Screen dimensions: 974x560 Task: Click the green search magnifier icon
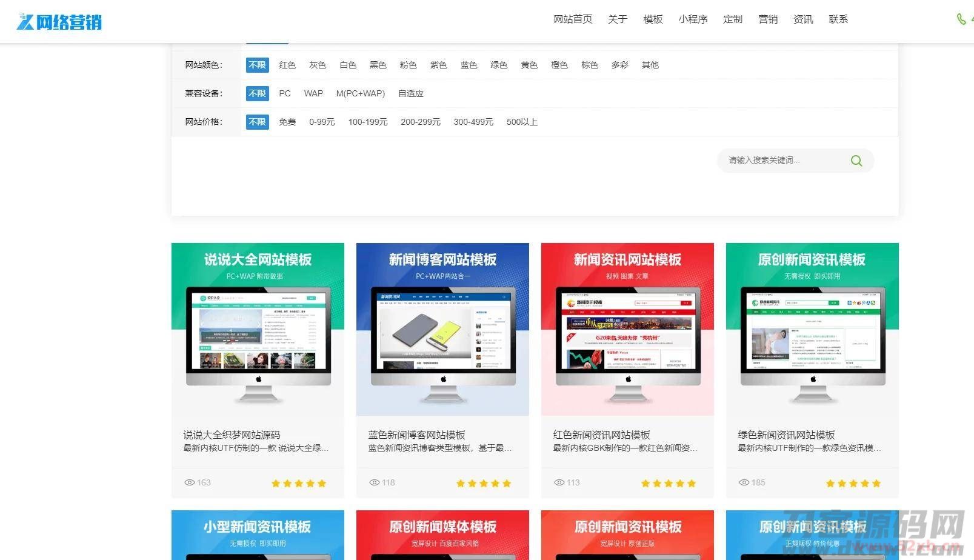(x=856, y=161)
